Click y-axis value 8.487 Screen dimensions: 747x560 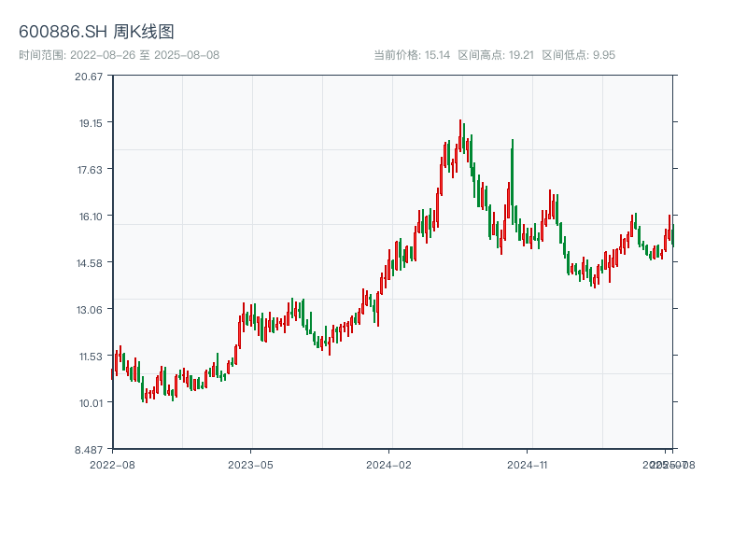pos(89,450)
